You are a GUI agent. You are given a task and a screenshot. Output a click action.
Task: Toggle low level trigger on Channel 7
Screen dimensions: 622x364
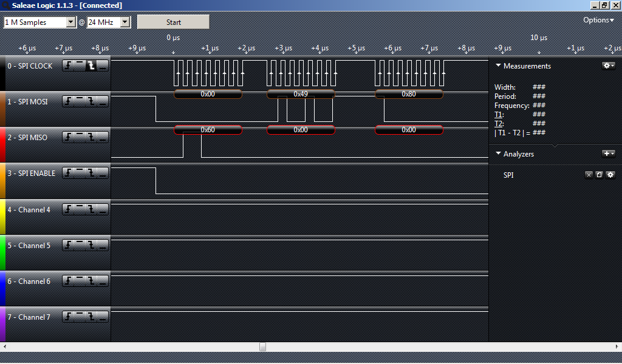103,317
